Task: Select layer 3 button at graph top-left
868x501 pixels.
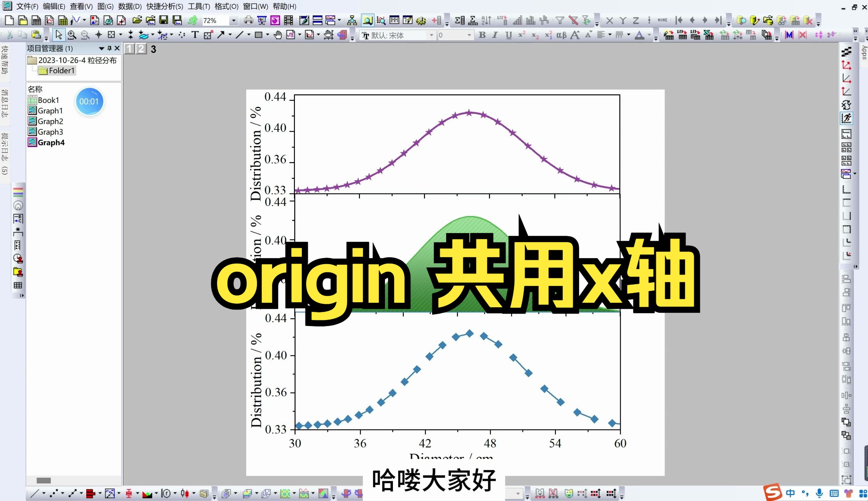Action: 153,49
